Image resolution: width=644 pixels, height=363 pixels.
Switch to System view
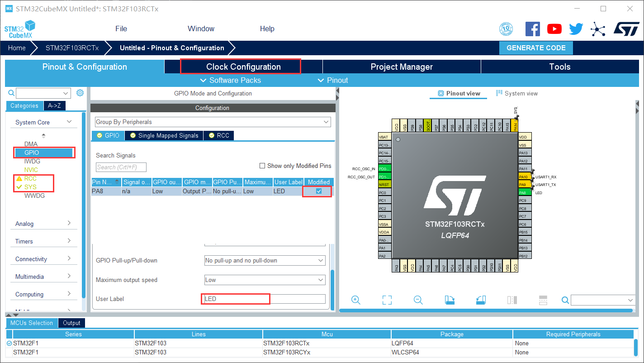517,93
